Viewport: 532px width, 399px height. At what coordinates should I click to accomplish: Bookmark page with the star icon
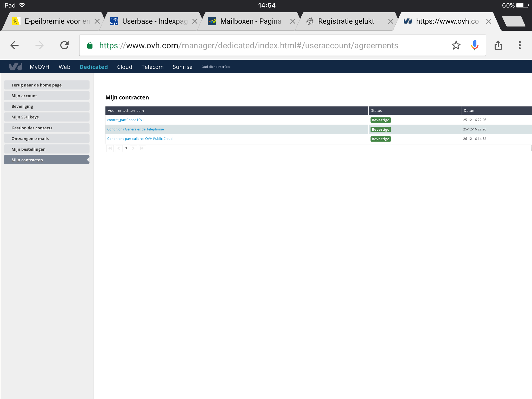click(x=456, y=45)
